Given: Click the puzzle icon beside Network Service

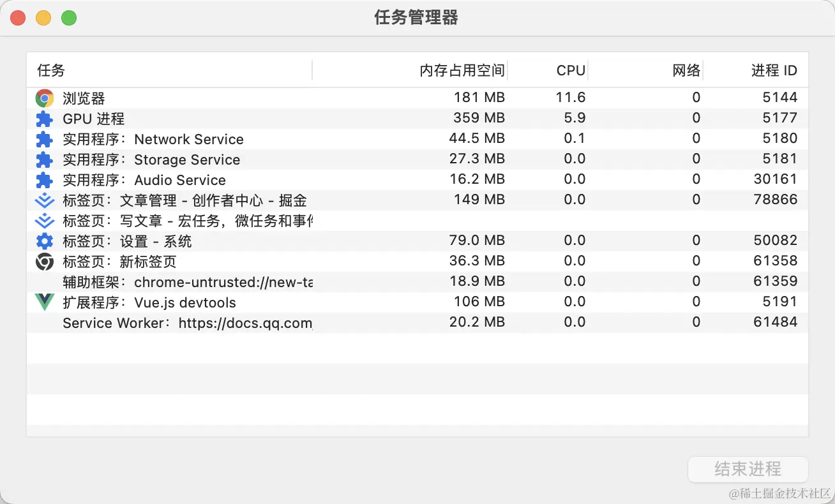Looking at the screenshot, I should (44, 139).
